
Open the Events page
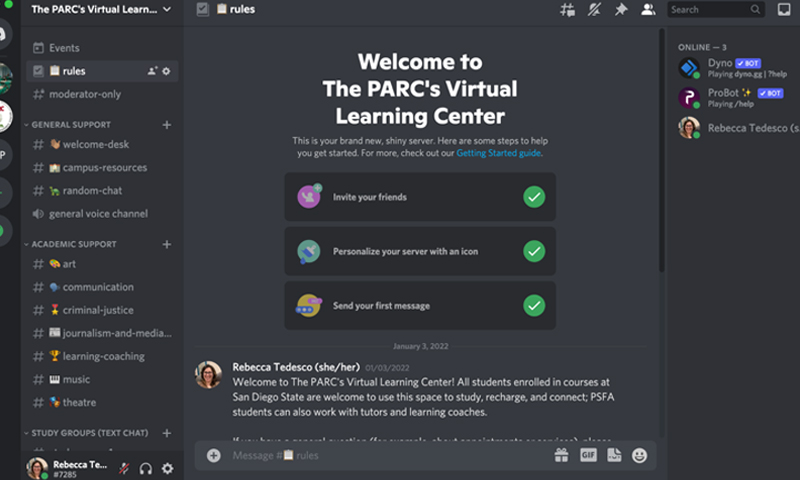click(102, 48)
